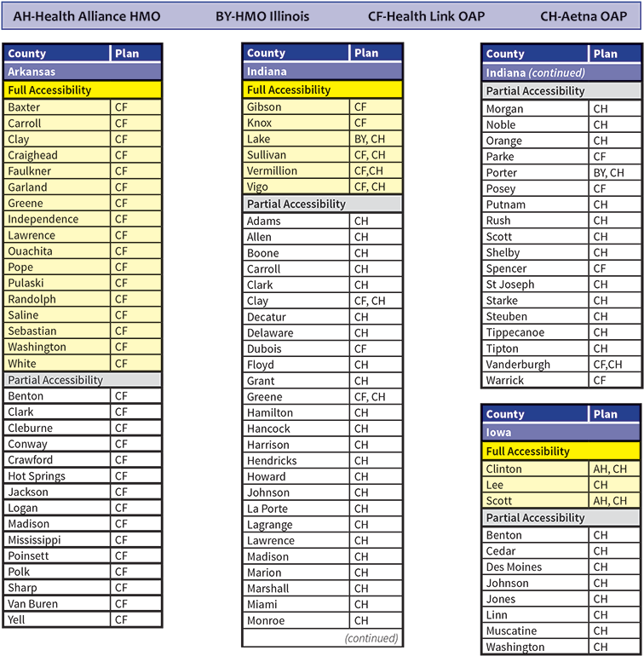Select the Van Buren county cell
644x656 pixels.
[x=57, y=604]
